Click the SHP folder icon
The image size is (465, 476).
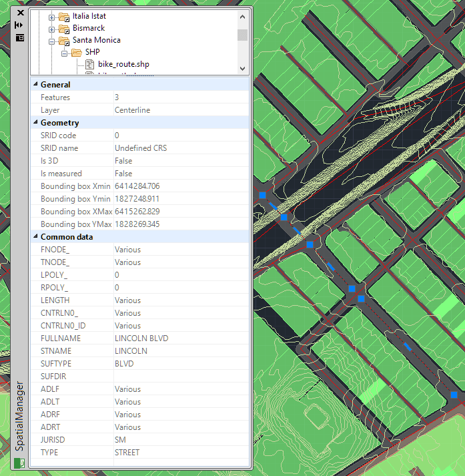point(77,53)
